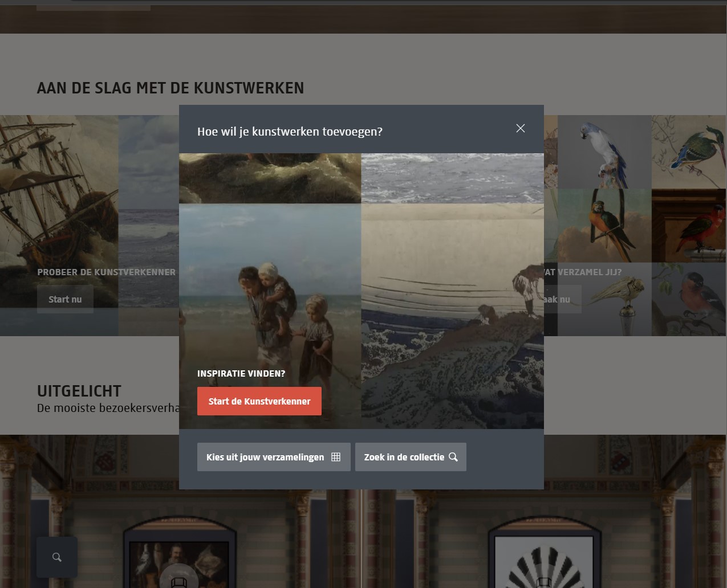The height and width of the screenshot is (588, 727).
Task: Click grid icon in 'Kies uit jouw verzamelingen'
Action: 336,457
